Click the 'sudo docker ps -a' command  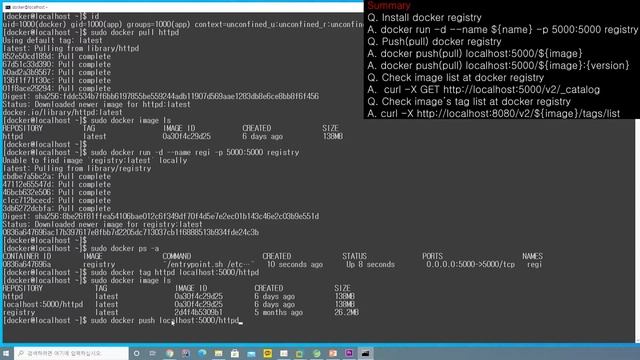(125, 248)
